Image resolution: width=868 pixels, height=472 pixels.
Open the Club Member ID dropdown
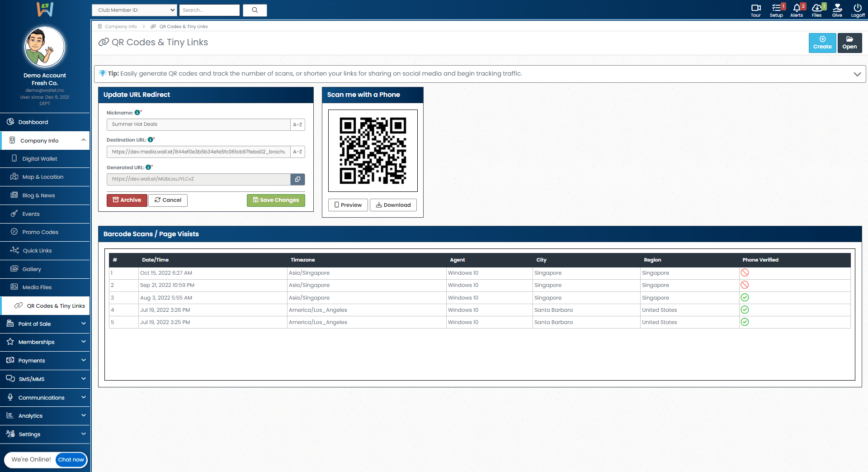(x=134, y=10)
